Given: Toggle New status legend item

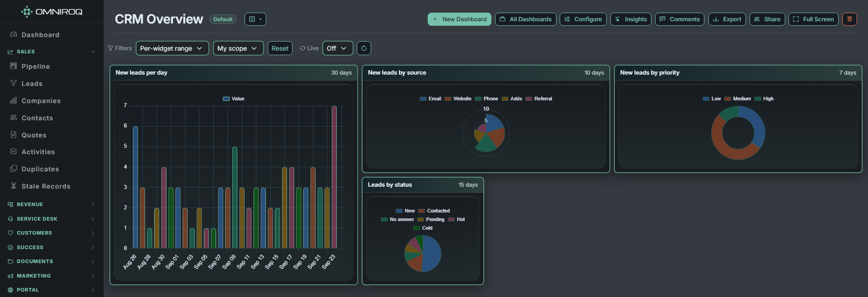Looking at the screenshot, I should [405, 211].
